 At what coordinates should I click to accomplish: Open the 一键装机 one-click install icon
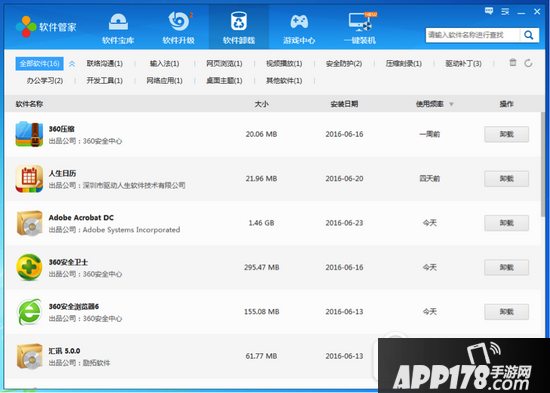[x=360, y=22]
